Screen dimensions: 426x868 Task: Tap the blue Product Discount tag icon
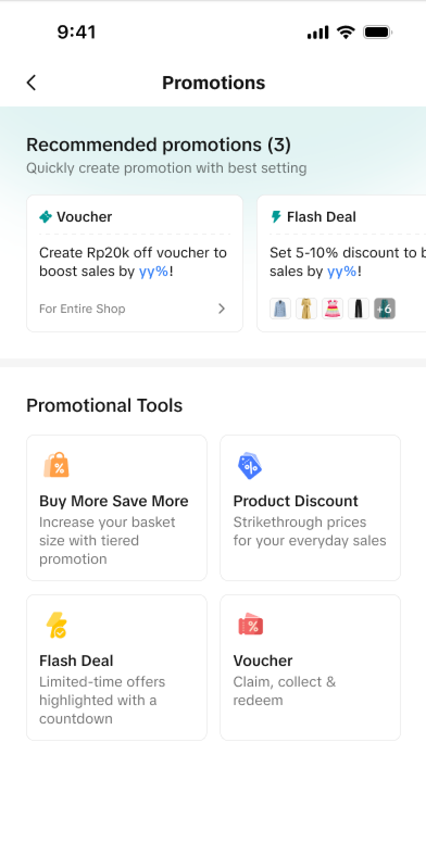[x=249, y=466]
